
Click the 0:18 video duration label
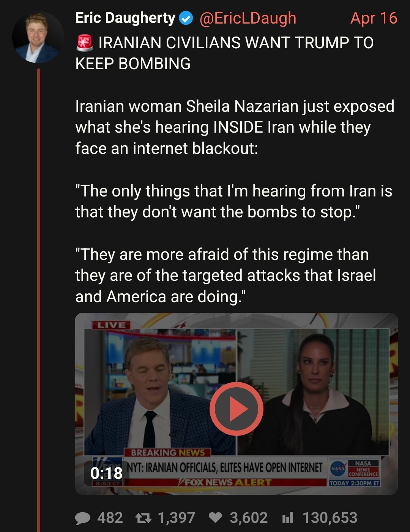106,473
